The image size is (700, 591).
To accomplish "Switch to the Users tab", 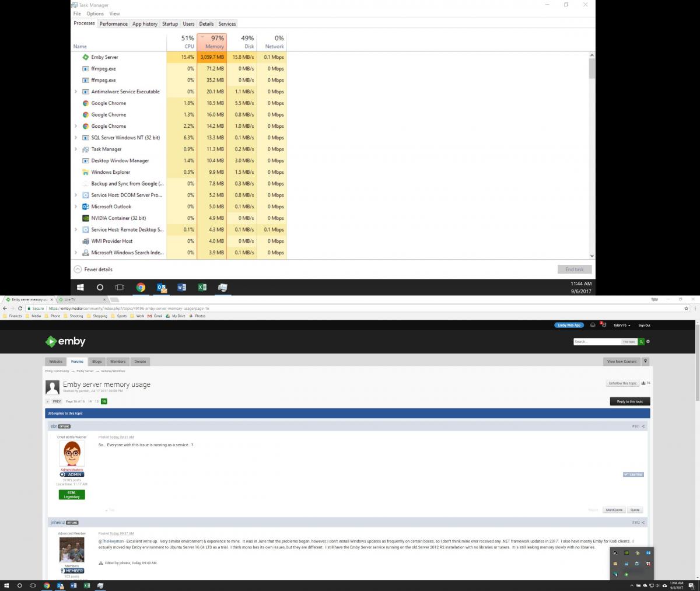I will click(x=188, y=24).
